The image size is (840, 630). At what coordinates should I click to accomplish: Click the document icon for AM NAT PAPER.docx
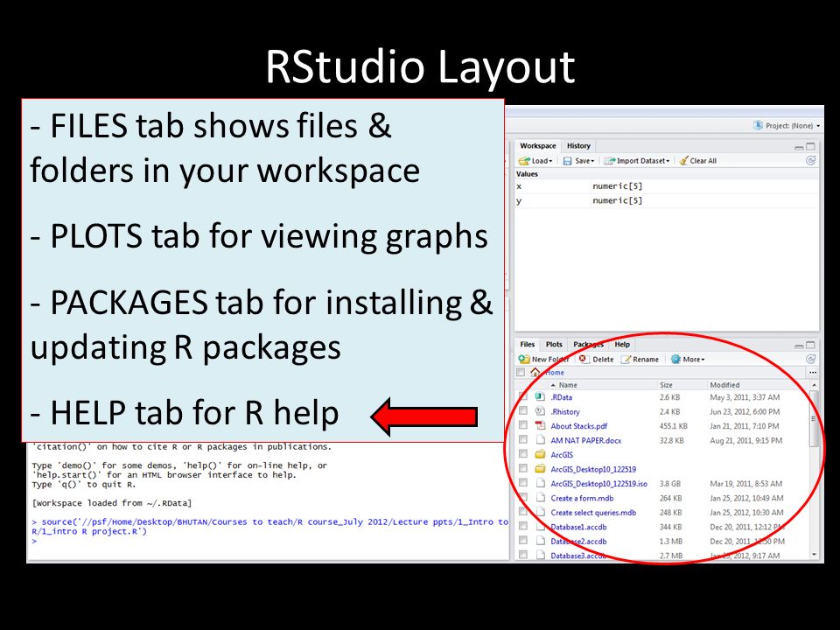tap(540, 440)
